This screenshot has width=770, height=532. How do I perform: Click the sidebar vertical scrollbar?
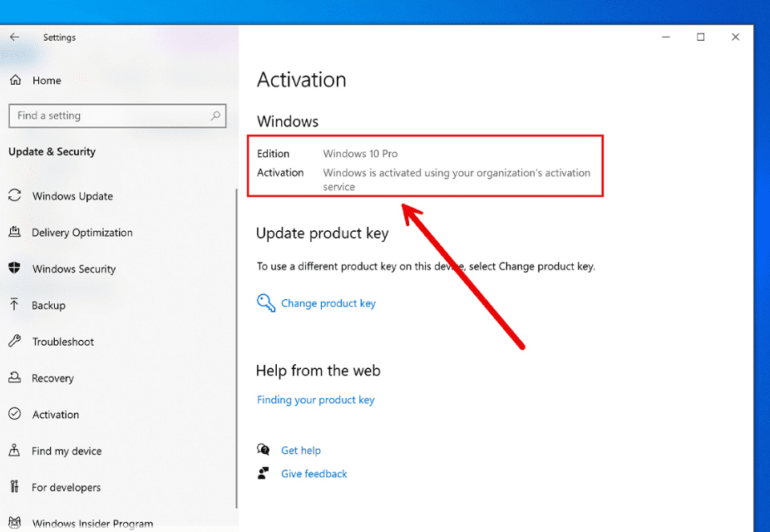(x=237, y=349)
